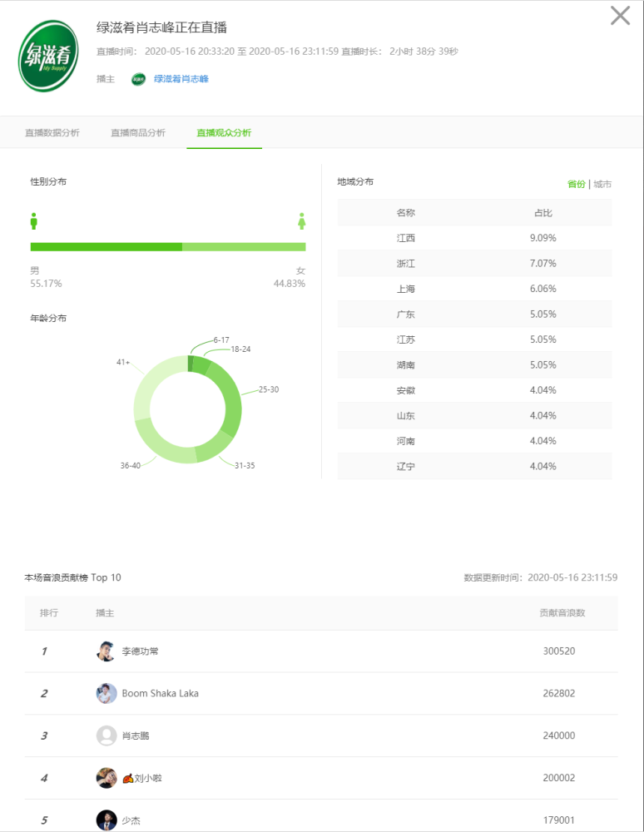Click the username Boom Shaka Laka
644x832 pixels.
pyautogui.click(x=161, y=694)
